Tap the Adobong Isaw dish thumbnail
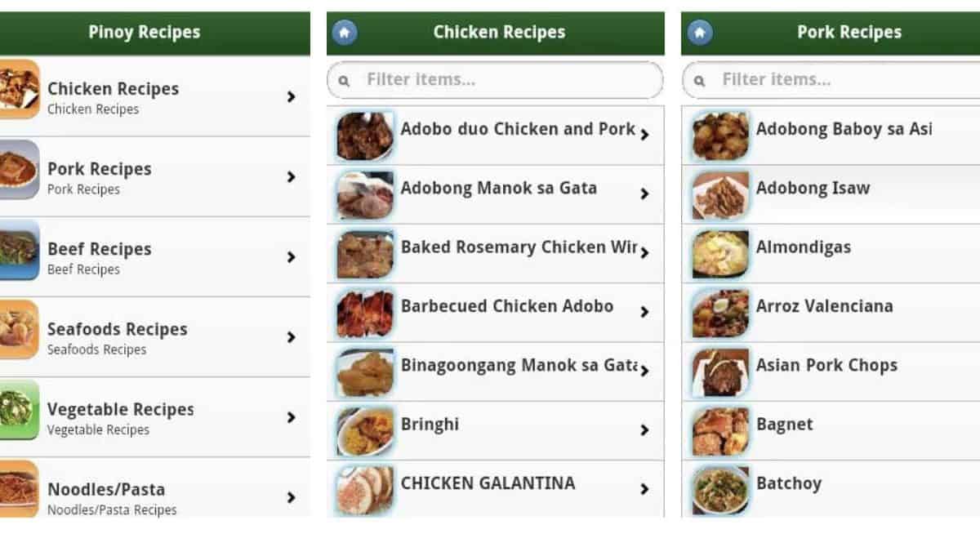980x534 pixels. [720, 195]
